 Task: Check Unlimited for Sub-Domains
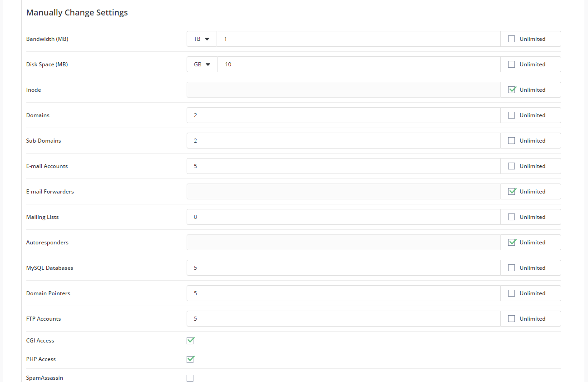512,141
